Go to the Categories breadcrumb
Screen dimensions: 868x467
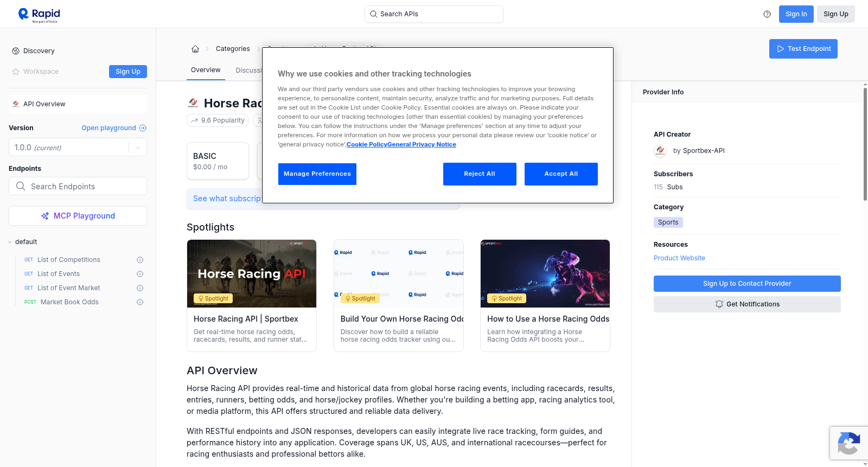pos(233,49)
